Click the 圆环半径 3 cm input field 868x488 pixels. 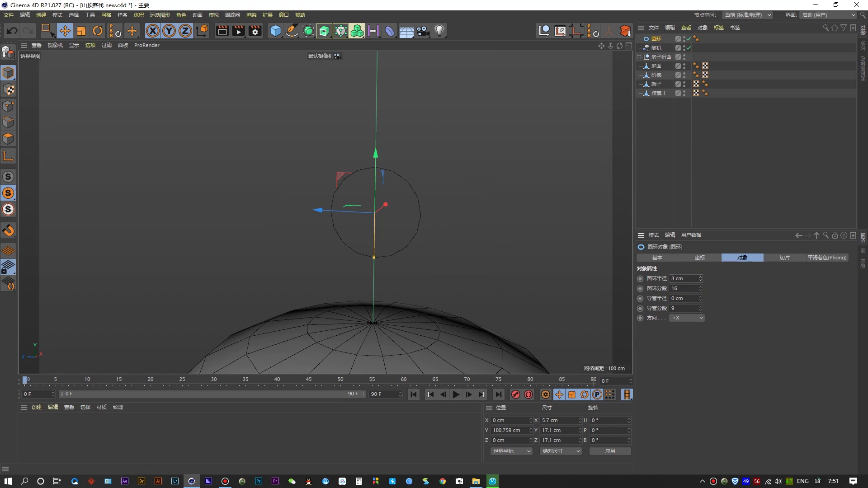[x=683, y=278]
